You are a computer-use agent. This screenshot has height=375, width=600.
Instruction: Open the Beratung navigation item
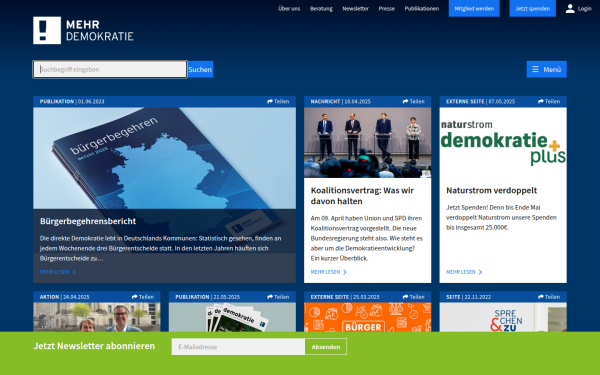321,8
